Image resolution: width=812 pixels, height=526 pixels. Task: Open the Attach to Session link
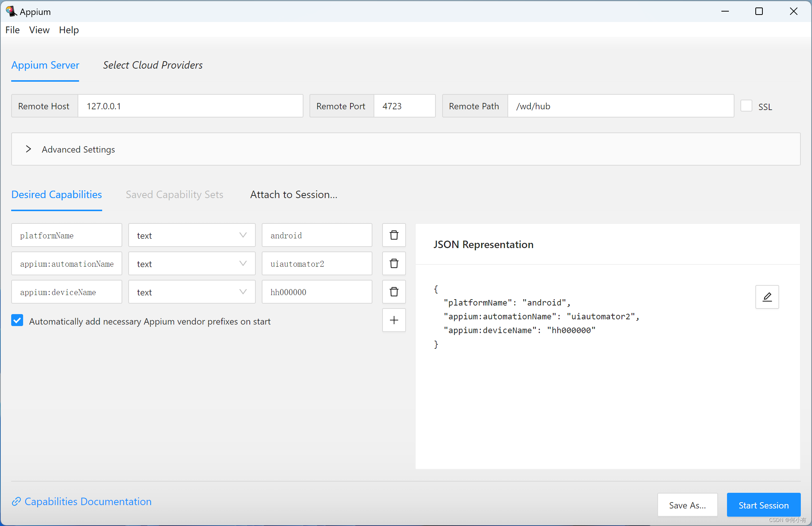coord(294,194)
